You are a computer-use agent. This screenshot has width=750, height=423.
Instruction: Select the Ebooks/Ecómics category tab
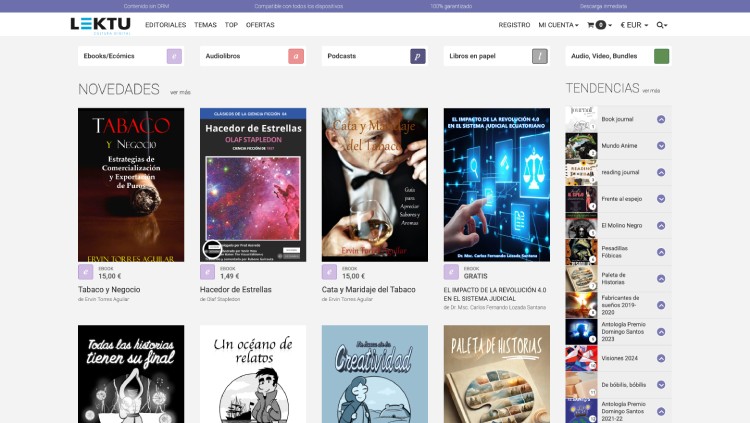coord(131,56)
